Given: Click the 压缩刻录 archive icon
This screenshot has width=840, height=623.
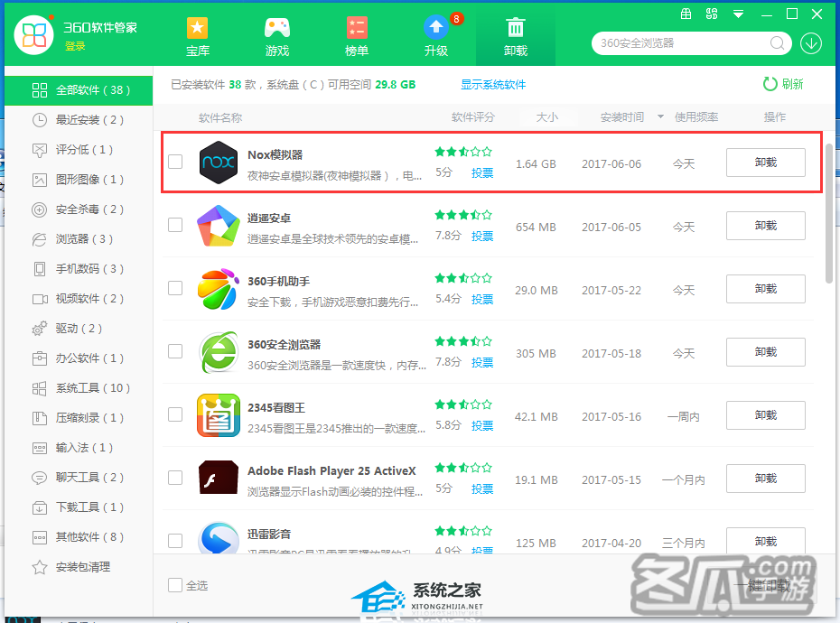Looking at the screenshot, I should click(40, 418).
